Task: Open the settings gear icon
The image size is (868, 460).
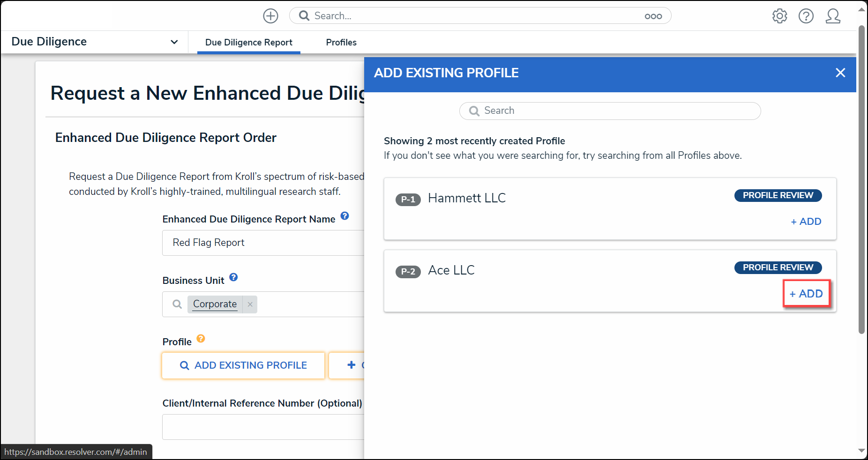Action: (x=779, y=16)
